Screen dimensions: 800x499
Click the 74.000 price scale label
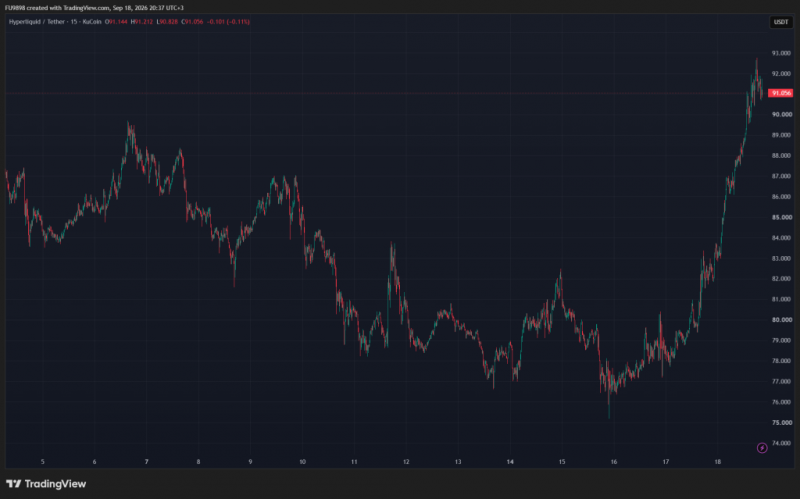click(781, 443)
